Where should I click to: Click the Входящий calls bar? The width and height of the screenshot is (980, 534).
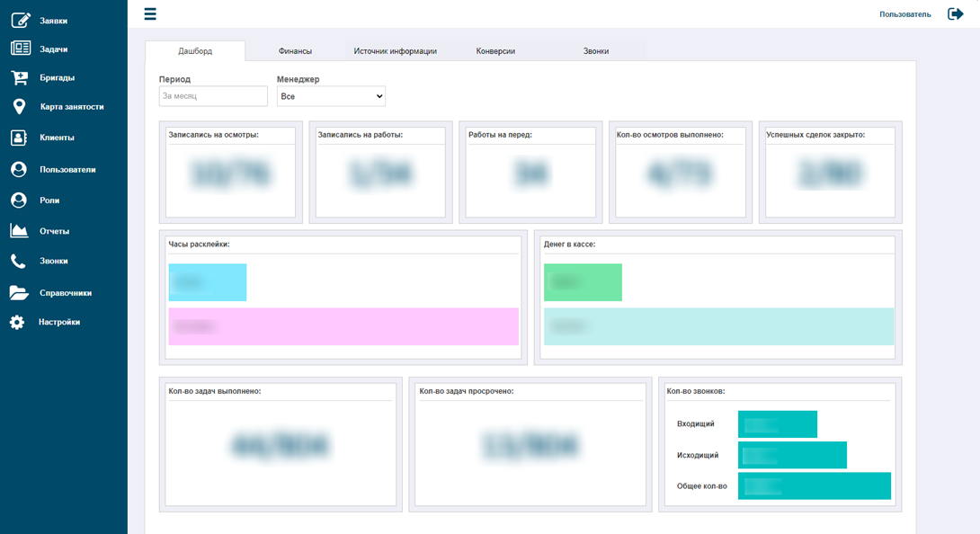[x=778, y=424]
